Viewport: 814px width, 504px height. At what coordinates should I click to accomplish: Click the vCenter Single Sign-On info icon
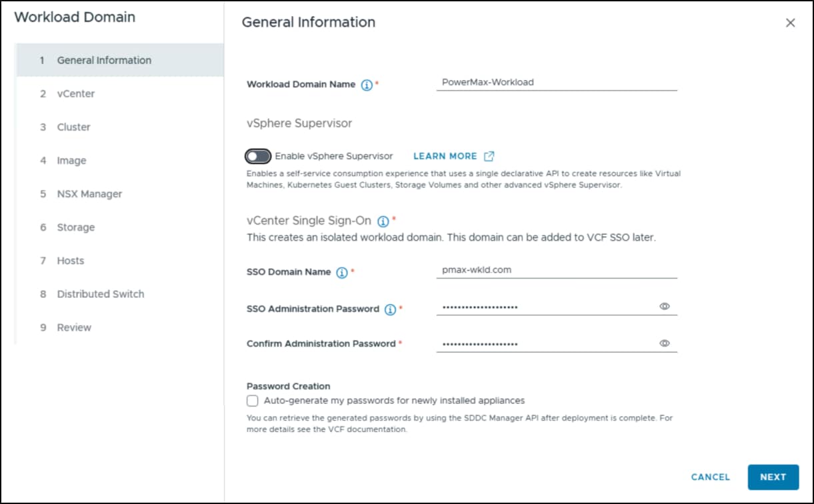pos(383,221)
